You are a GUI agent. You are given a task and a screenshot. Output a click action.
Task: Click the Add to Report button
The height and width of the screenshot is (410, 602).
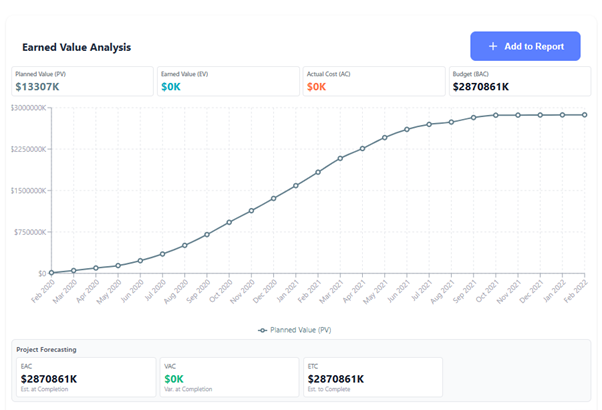(x=525, y=46)
